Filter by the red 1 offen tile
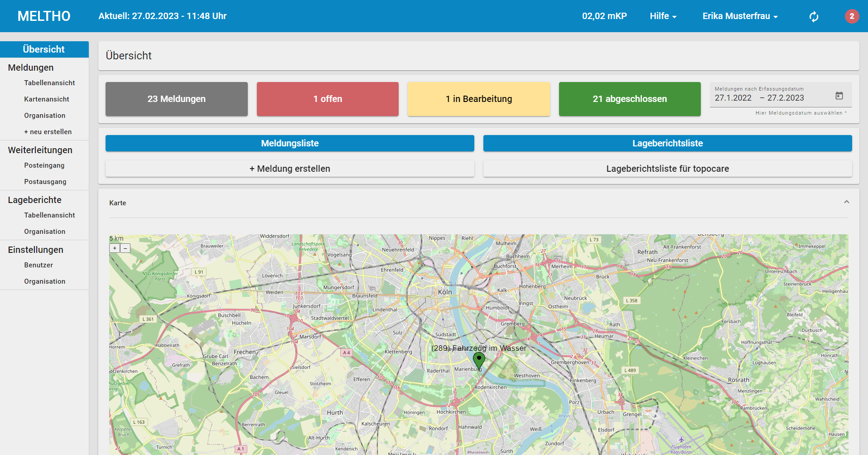868x455 pixels. pos(328,99)
